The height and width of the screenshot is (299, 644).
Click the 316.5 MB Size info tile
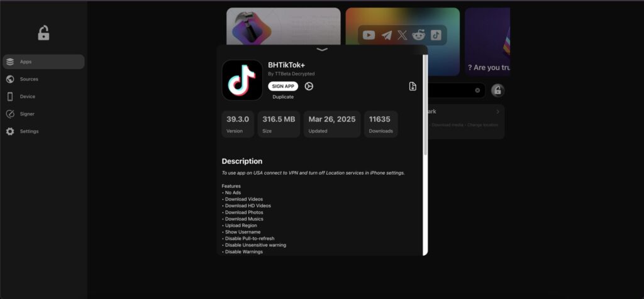click(x=279, y=124)
